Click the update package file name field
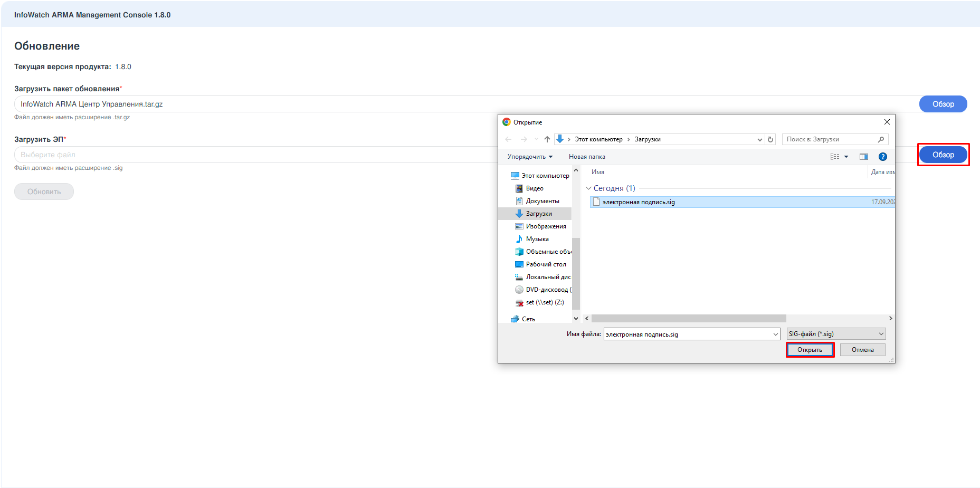This screenshot has height=488, width=980. [x=467, y=104]
